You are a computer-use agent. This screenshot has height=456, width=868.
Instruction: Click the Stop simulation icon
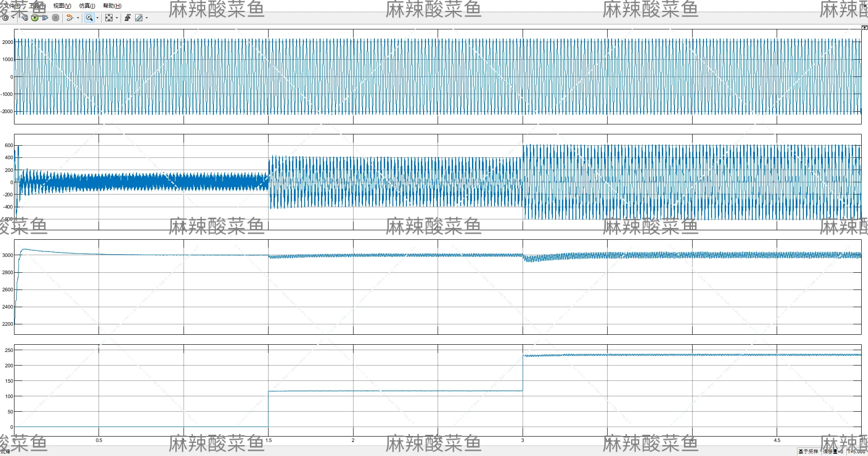tap(56, 18)
